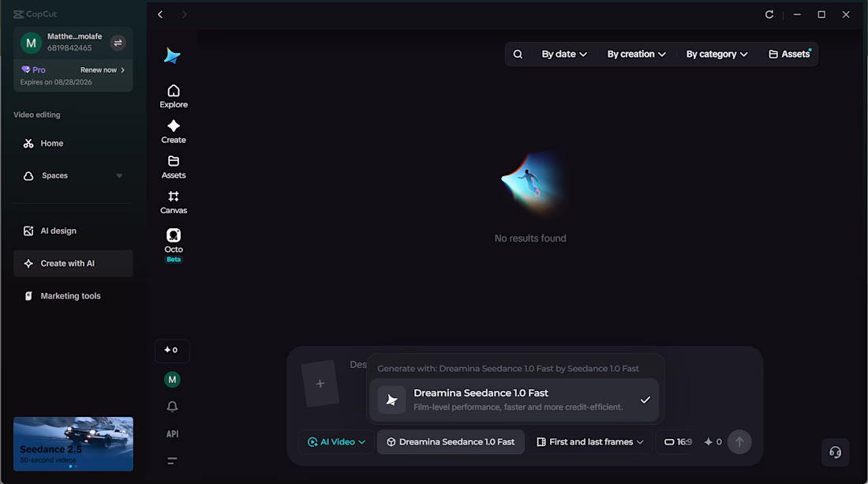Click the prompt description field
Image resolution: width=868 pixels, height=484 pixels.
[x=357, y=365]
